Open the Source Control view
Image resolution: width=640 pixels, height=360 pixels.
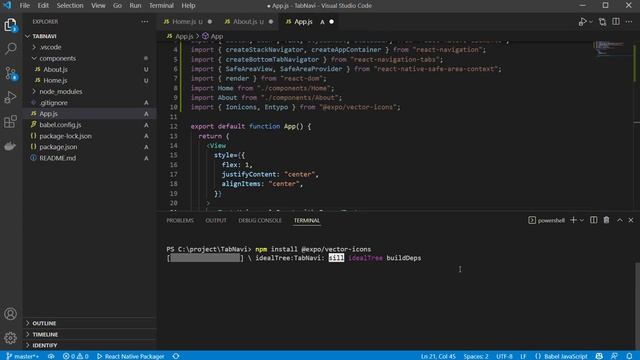(10, 73)
